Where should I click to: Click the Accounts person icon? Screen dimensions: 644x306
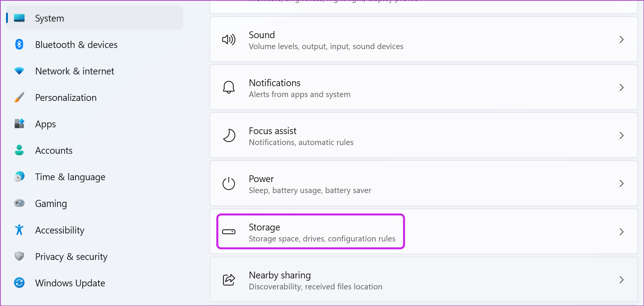point(19,150)
